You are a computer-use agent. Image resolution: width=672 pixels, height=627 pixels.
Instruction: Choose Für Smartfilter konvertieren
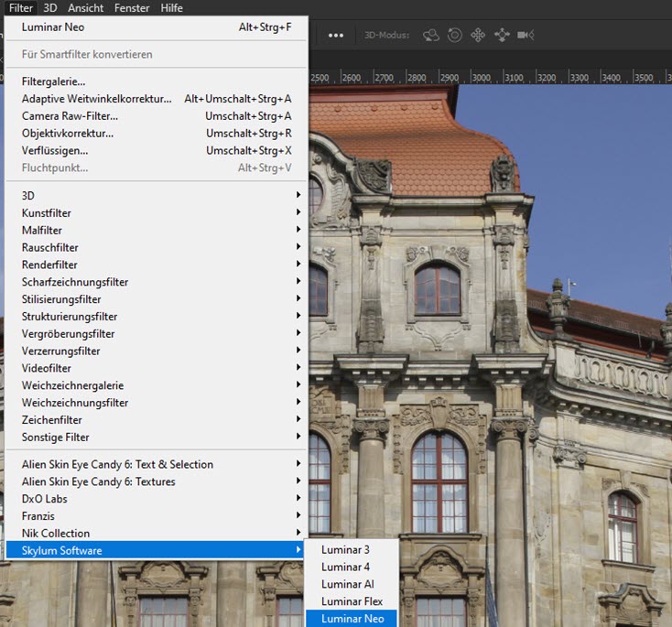coord(157,54)
